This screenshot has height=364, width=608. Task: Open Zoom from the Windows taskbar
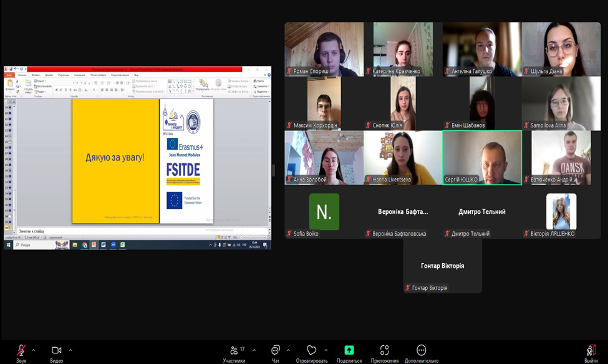point(113,245)
